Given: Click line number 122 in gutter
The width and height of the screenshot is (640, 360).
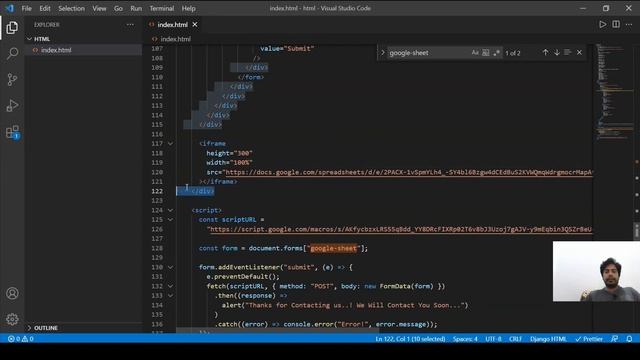Looking at the screenshot, I should coord(157,191).
